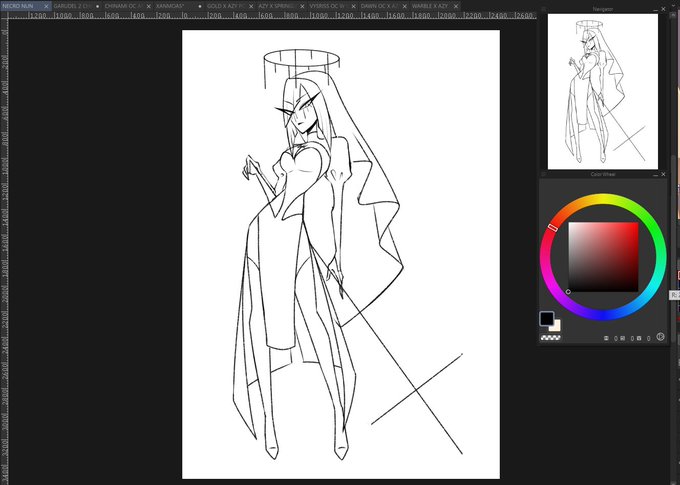Viewport: 680px width, 485px height.
Task: Pick a color inside the saturation square
Action: (603, 257)
